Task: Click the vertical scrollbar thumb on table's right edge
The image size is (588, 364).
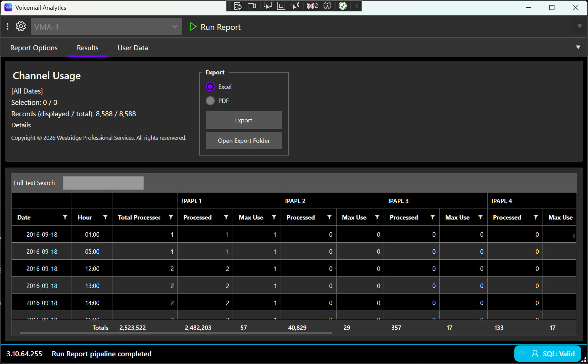Action: tap(574, 235)
